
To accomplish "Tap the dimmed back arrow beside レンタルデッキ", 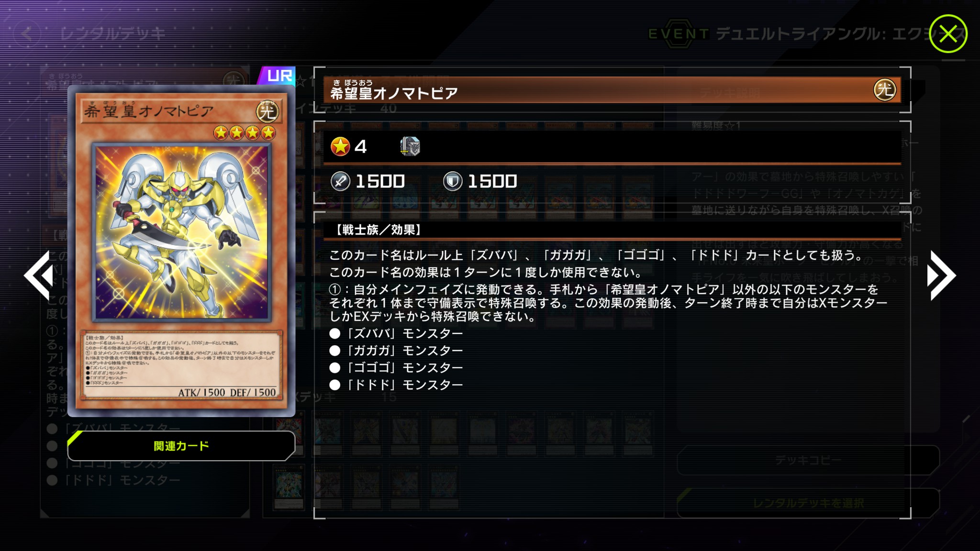I will (x=27, y=34).
